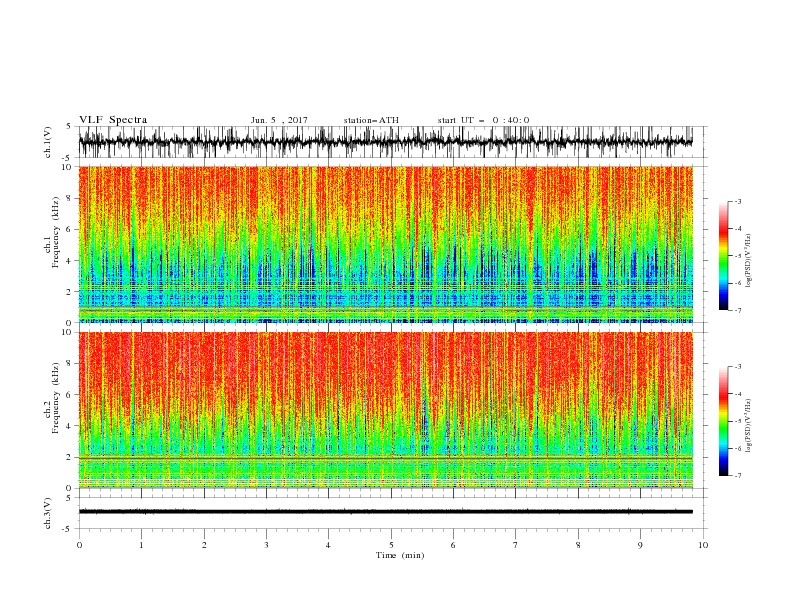Click the "8" kHz tick of ch.1 spectrogram
Viewport: 792px width, 612px height.
tap(69, 198)
